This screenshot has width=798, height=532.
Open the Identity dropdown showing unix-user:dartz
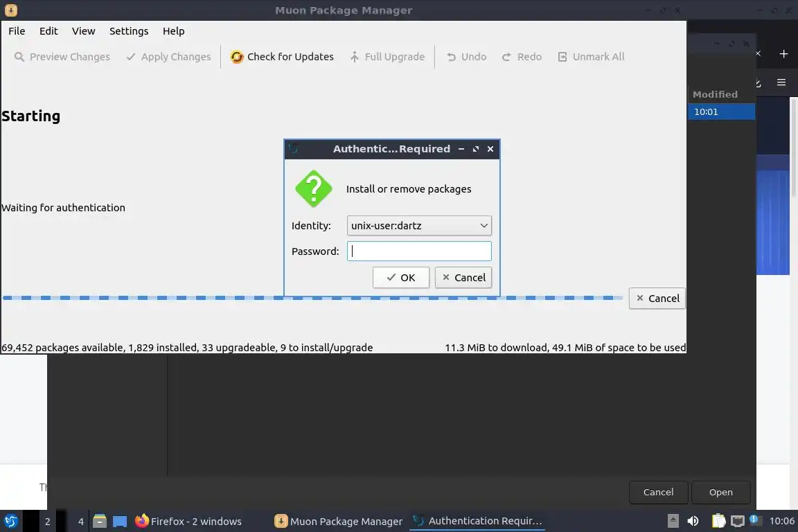tap(419, 226)
